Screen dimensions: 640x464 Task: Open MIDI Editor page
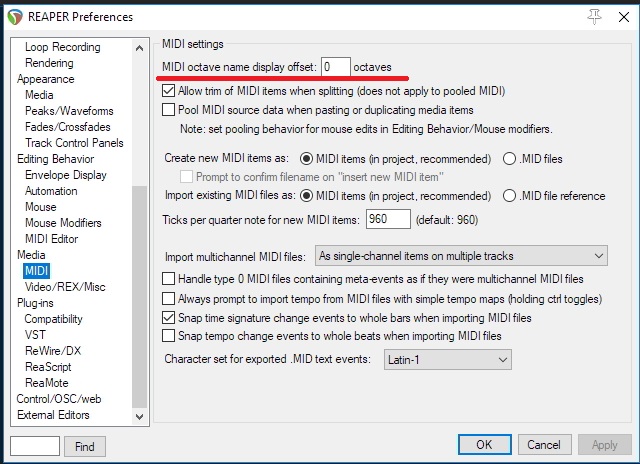(51, 239)
